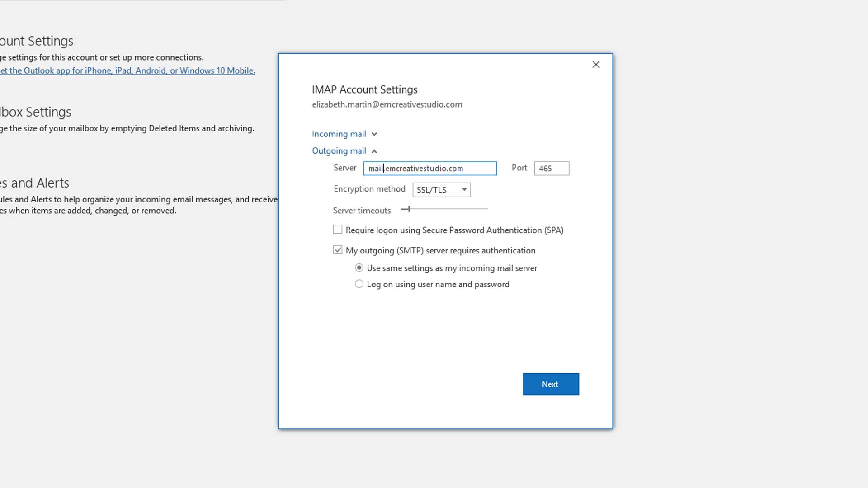Click the IMAP Account Settings heading
This screenshot has width=868, height=488.
pos(364,89)
